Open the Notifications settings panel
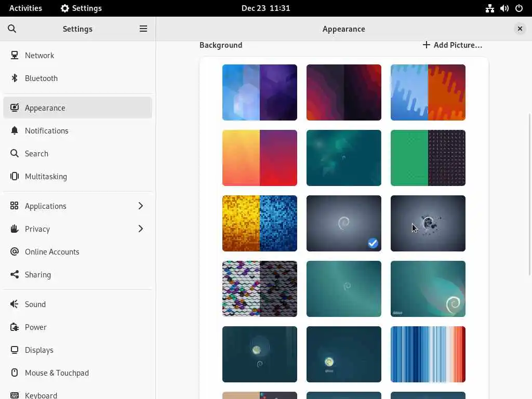This screenshot has height=399, width=532. 78,130
